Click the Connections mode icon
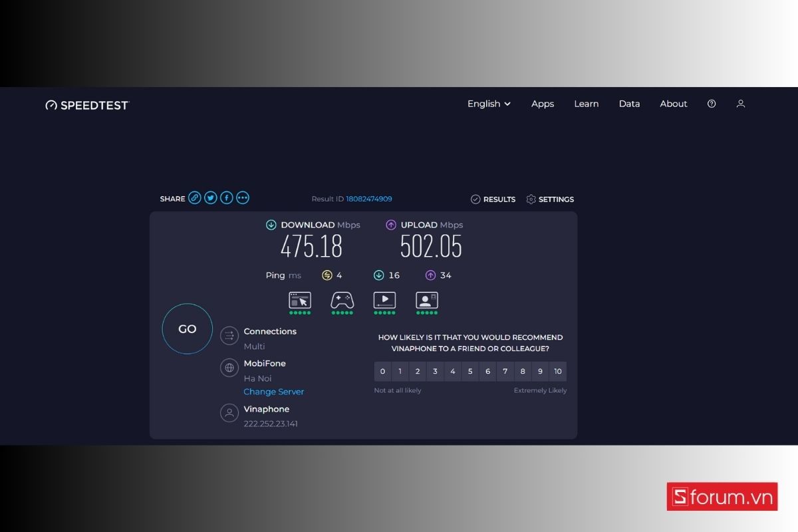798x532 pixels. [229, 336]
